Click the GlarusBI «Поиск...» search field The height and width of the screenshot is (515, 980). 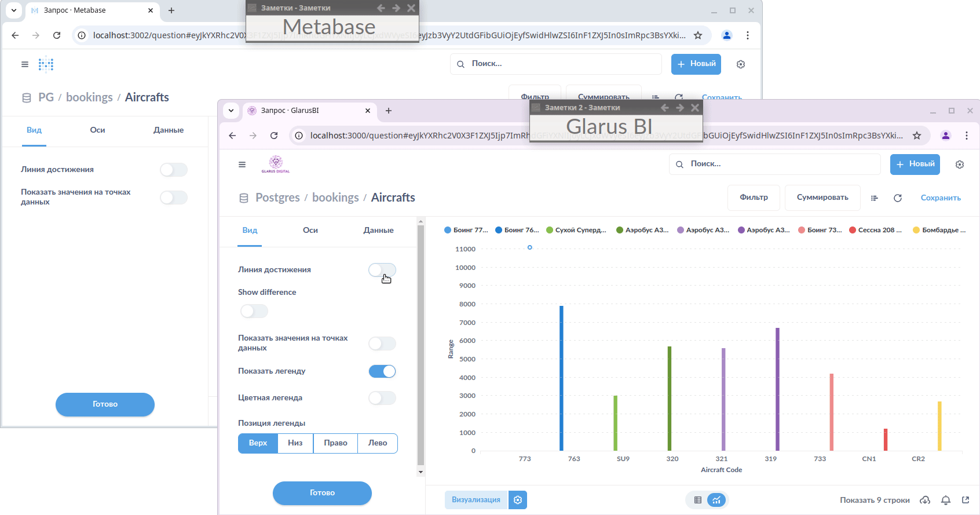coord(774,165)
